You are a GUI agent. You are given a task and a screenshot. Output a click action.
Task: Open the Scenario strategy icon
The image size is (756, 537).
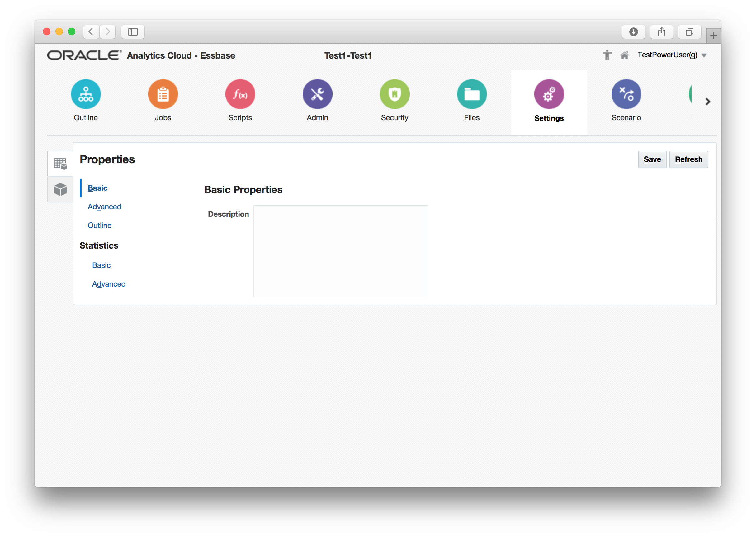(x=626, y=94)
